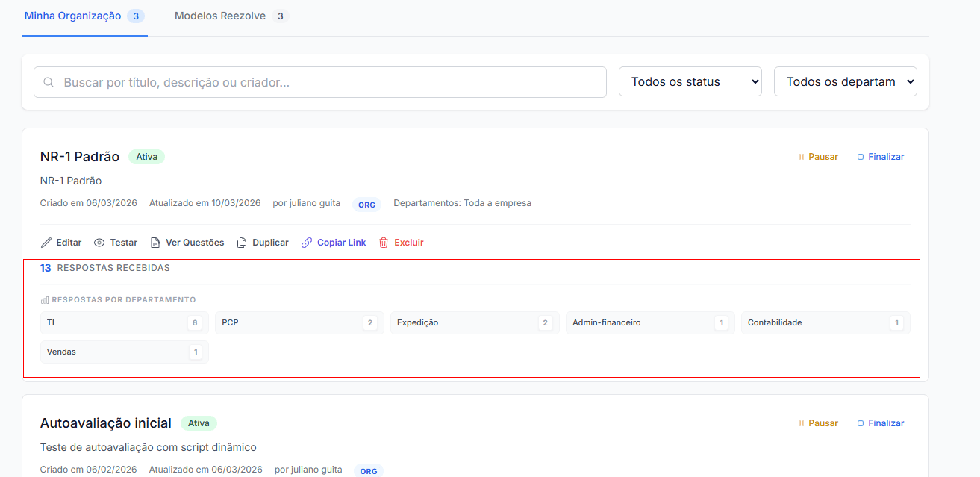This screenshot has width=980, height=477.
Task: Click the magnifier icon in search bar
Action: point(49,82)
